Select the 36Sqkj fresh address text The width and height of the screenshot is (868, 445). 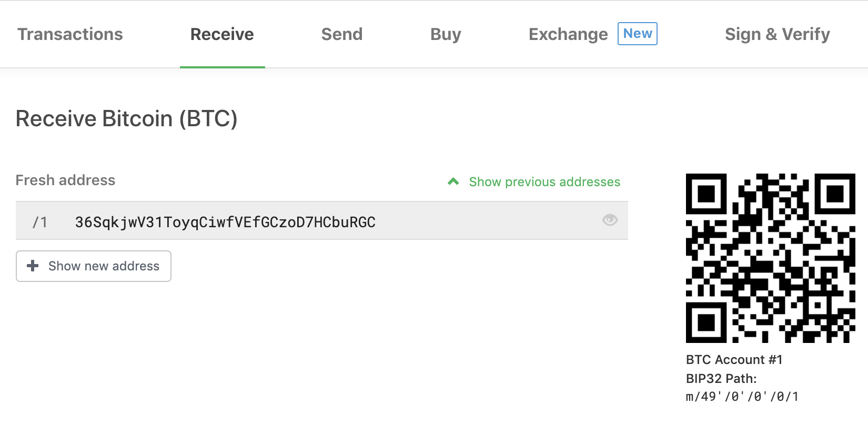tap(225, 222)
